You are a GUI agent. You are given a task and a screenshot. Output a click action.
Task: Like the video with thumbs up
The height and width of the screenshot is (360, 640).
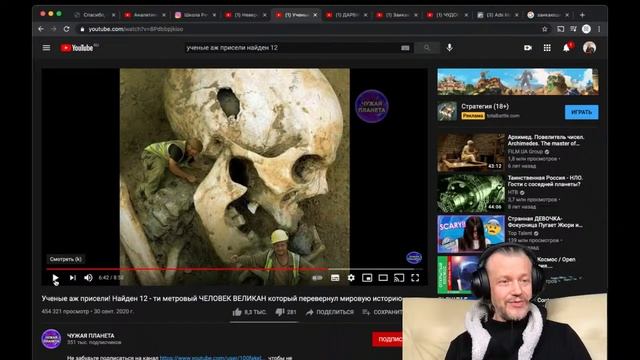(x=249, y=312)
